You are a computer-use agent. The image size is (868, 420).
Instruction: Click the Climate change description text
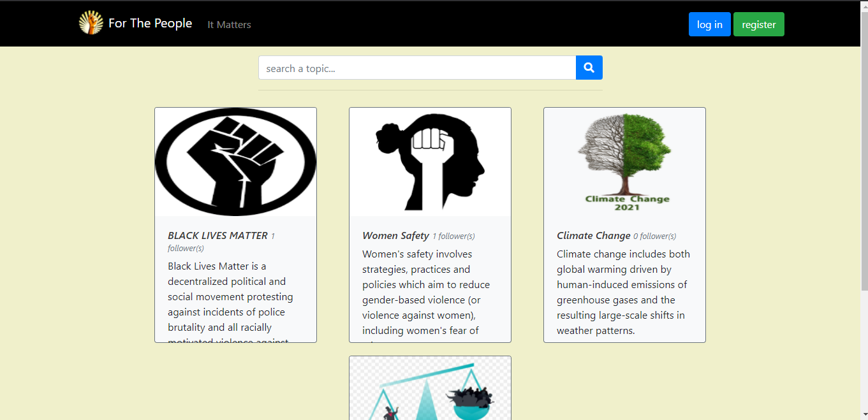(x=623, y=292)
